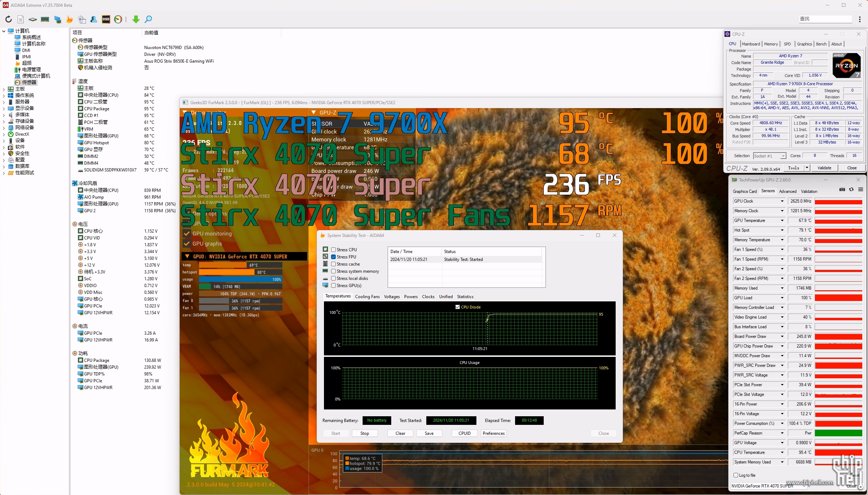This screenshot has height=495, width=868.
Task: Select 超频 flame item in tree
Action: 24,63
